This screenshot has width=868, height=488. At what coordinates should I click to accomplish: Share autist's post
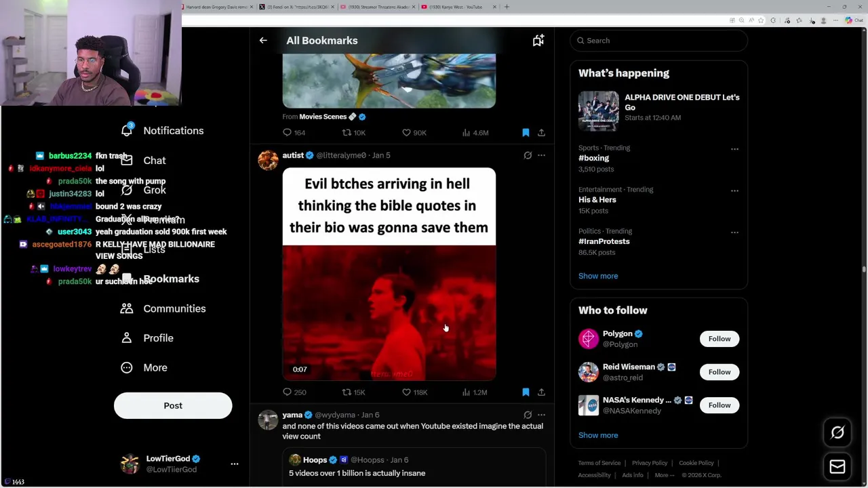[541, 392]
